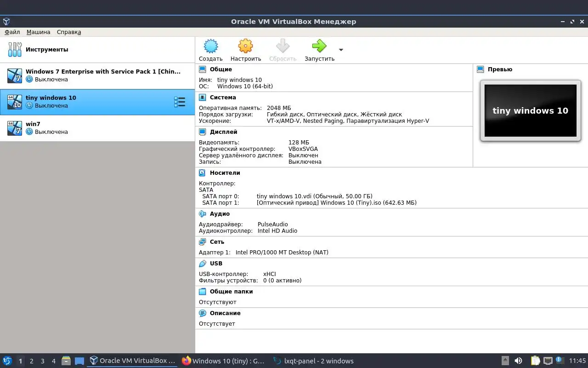Click the Дисплей section monitor icon
This screenshot has width=588, height=368.
203,132
